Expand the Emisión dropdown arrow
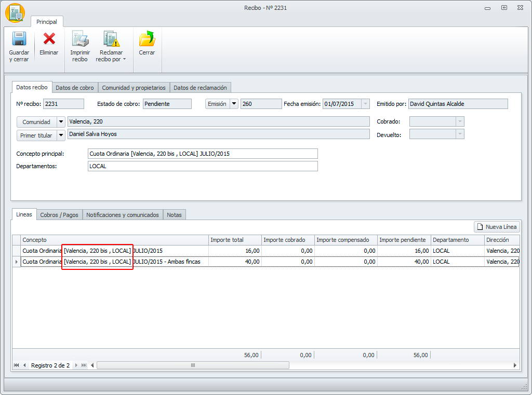Viewport: 532px width, 395px height. click(234, 104)
